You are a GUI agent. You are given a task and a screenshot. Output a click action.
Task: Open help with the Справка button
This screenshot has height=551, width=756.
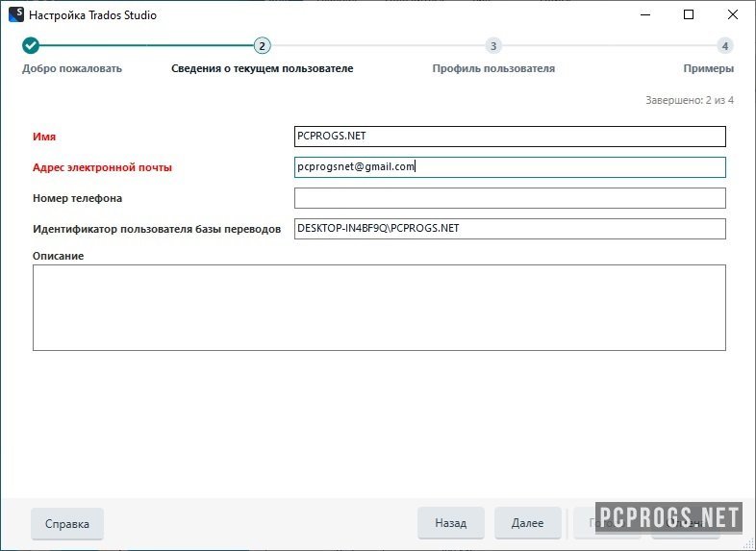point(67,524)
